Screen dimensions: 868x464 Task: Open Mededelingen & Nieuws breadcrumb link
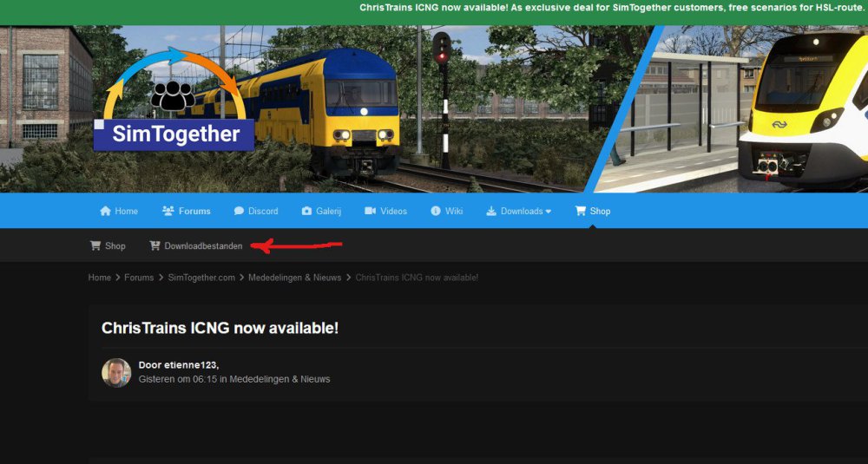[295, 278]
